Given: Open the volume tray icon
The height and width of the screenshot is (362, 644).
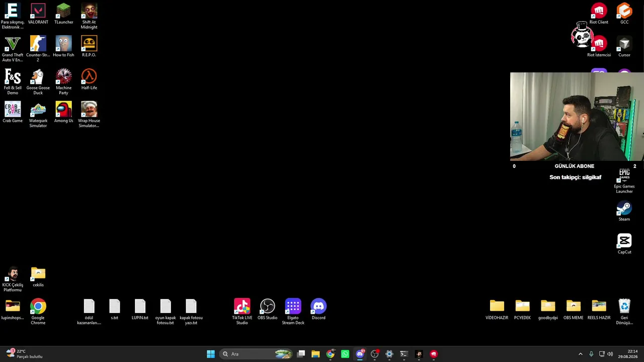Looking at the screenshot, I should pyautogui.click(x=610, y=354).
